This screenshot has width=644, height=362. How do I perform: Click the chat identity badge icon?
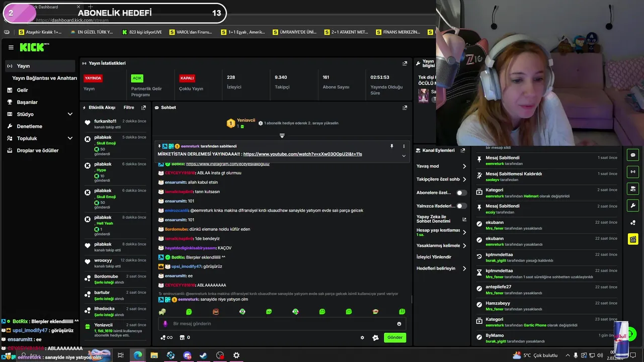click(x=375, y=337)
